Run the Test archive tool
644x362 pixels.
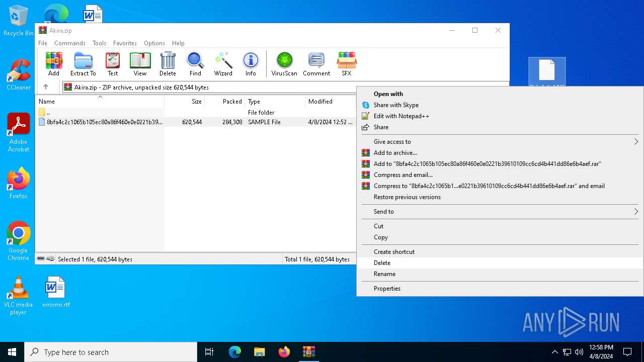tap(113, 64)
